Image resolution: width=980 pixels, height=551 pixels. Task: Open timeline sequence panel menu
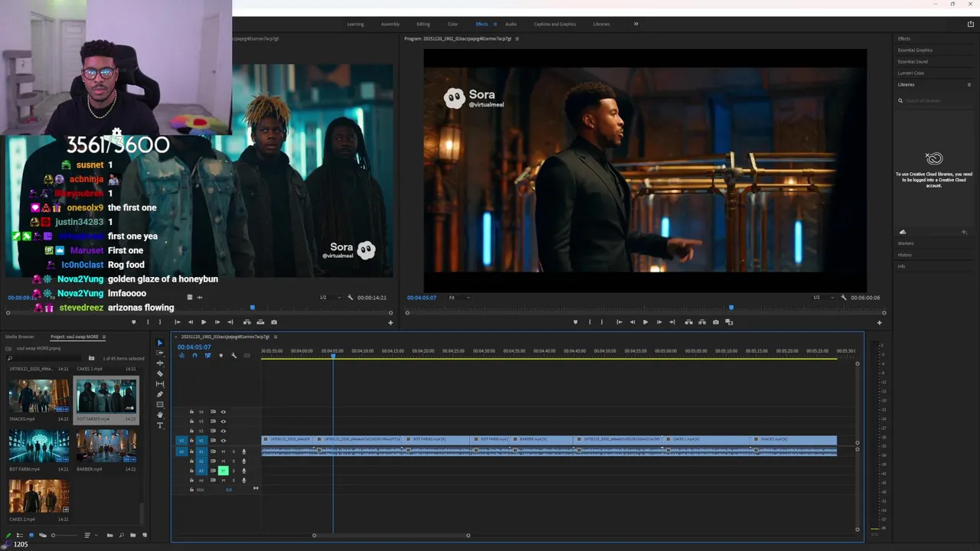pos(276,337)
